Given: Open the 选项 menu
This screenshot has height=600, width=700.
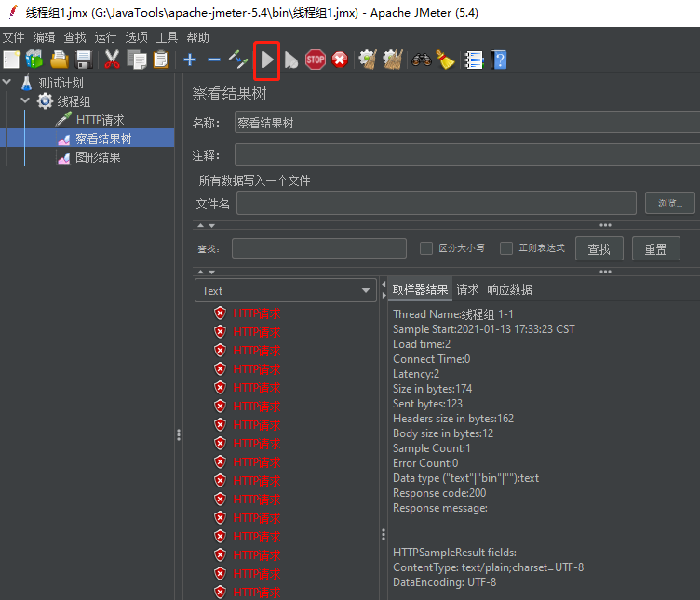Looking at the screenshot, I should coord(136,37).
